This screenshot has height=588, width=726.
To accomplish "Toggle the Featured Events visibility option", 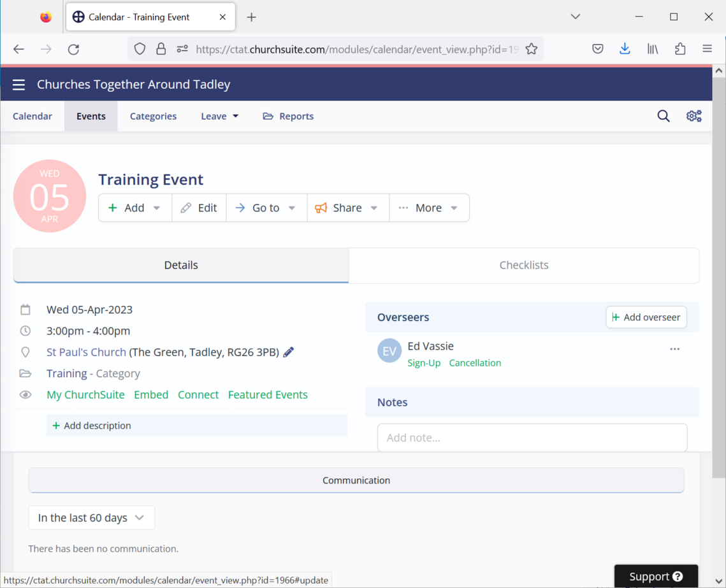I will [x=268, y=394].
